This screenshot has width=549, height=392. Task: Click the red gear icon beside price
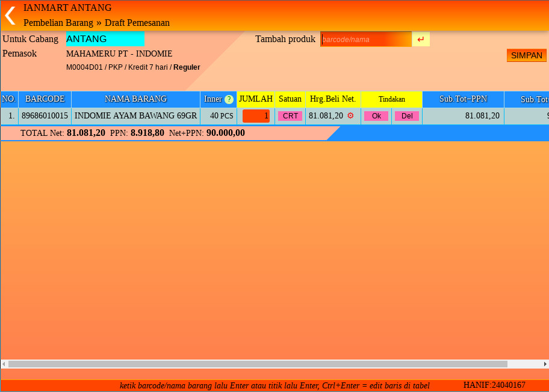(x=350, y=115)
